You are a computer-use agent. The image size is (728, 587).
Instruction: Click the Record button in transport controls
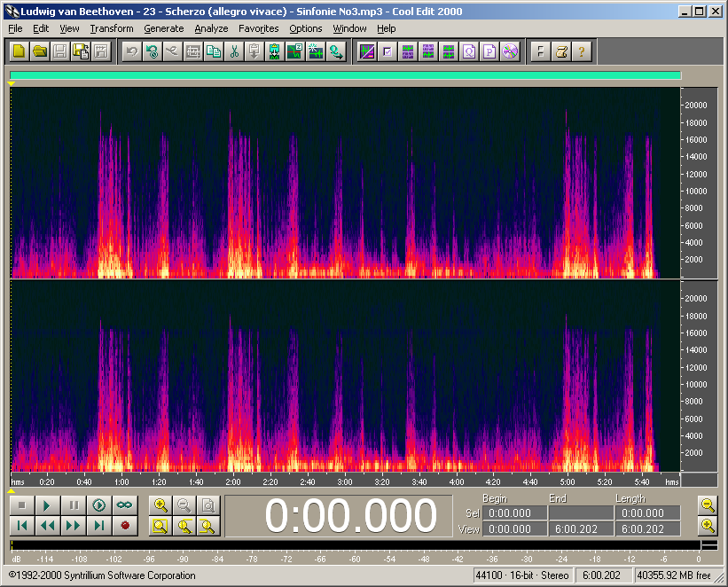point(125,526)
